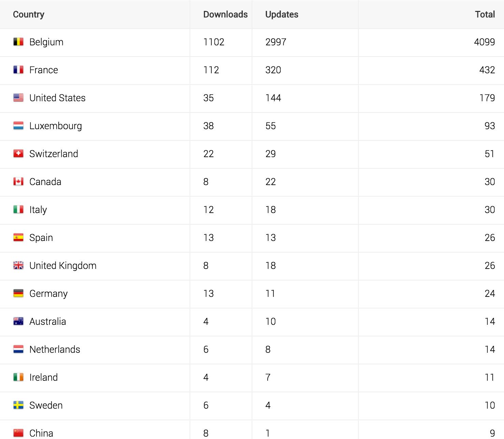Click the United Kingdom flag icon
Image resolution: width=504 pixels, height=439 pixels.
[18, 266]
